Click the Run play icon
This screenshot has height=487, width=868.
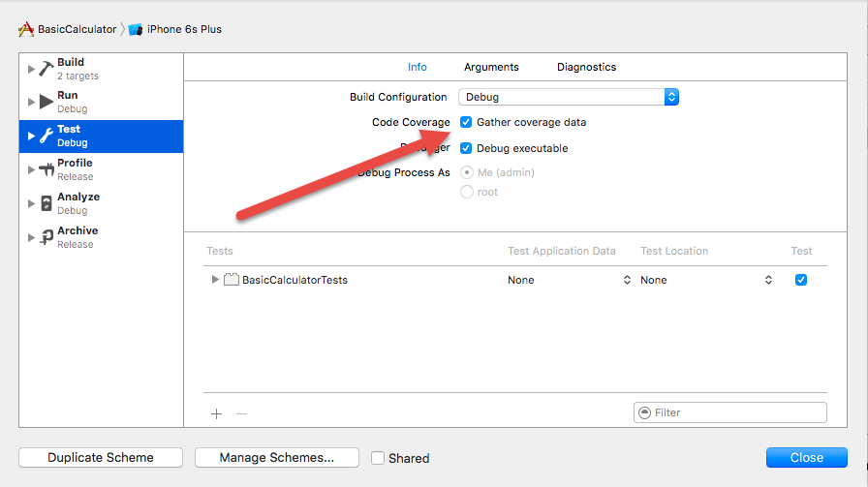[46, 102]
